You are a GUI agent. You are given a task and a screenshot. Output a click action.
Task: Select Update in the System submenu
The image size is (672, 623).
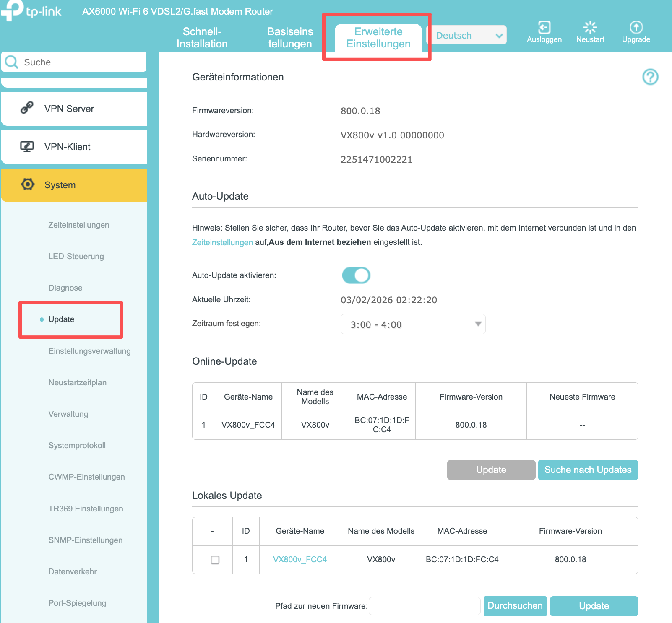click(61, 319)
